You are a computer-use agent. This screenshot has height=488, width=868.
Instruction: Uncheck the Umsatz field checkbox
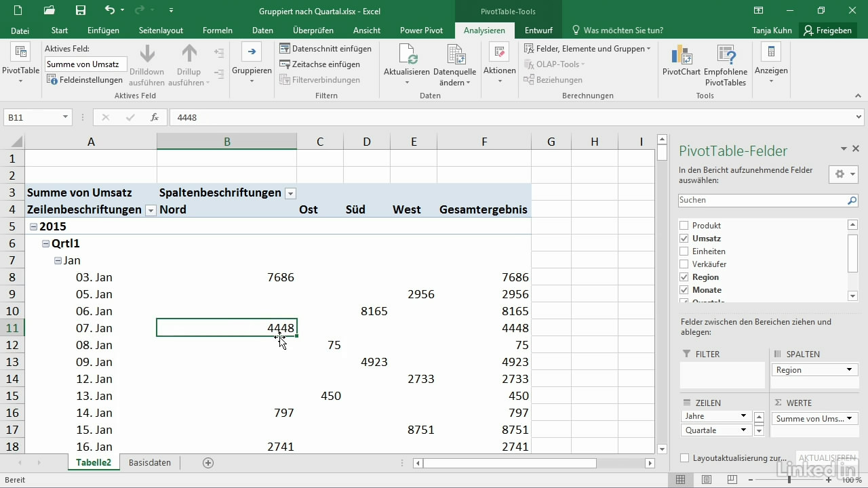[684, 239]
